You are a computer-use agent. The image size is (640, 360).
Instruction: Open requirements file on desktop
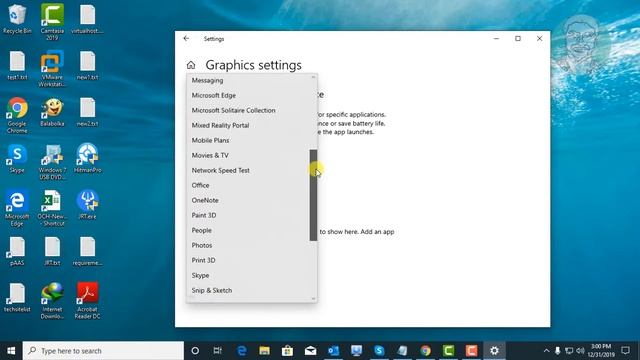pyautogui.click(x=87, y=251)
